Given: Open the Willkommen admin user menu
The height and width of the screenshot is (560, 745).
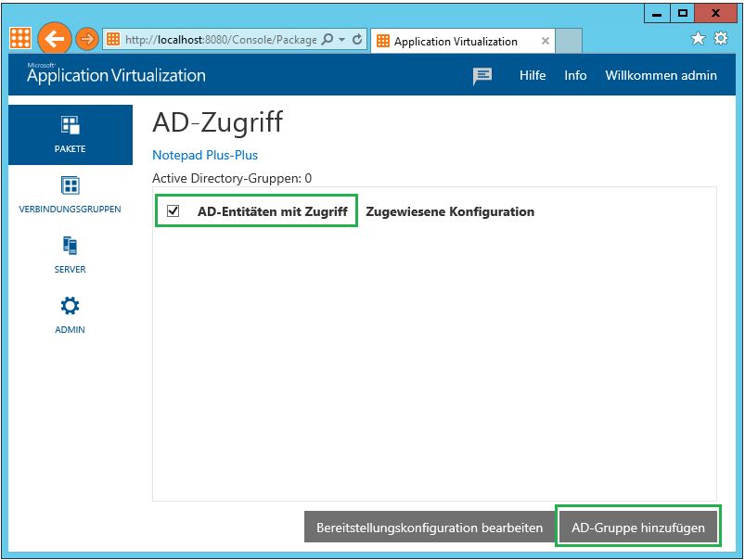Looking at the screenshot, I should click(x=661, y=76).
